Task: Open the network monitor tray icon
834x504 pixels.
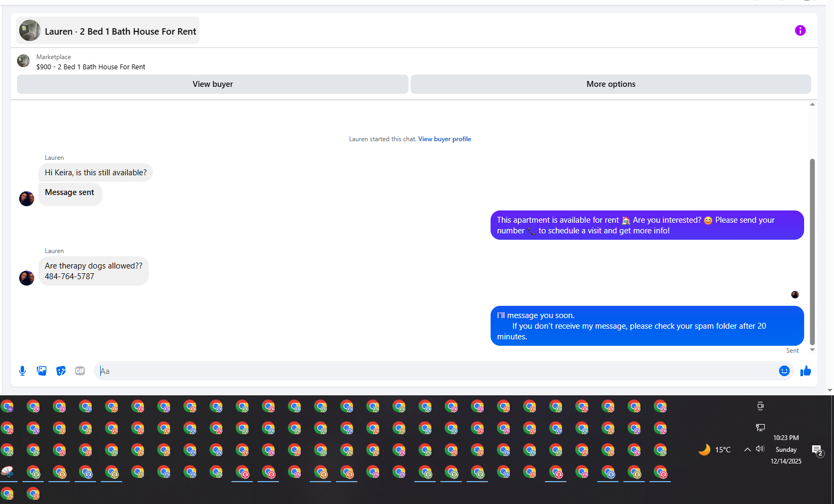Action: click(x=760, y=427)
